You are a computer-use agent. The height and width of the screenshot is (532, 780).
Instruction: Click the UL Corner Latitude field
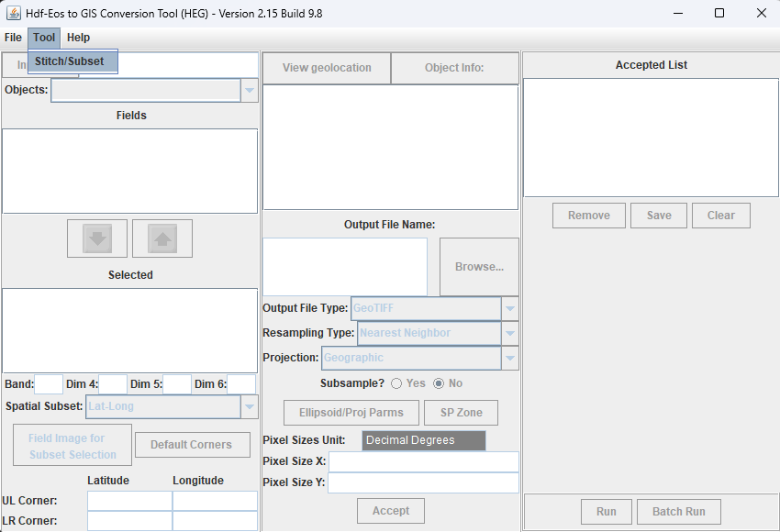coord(129,501)
